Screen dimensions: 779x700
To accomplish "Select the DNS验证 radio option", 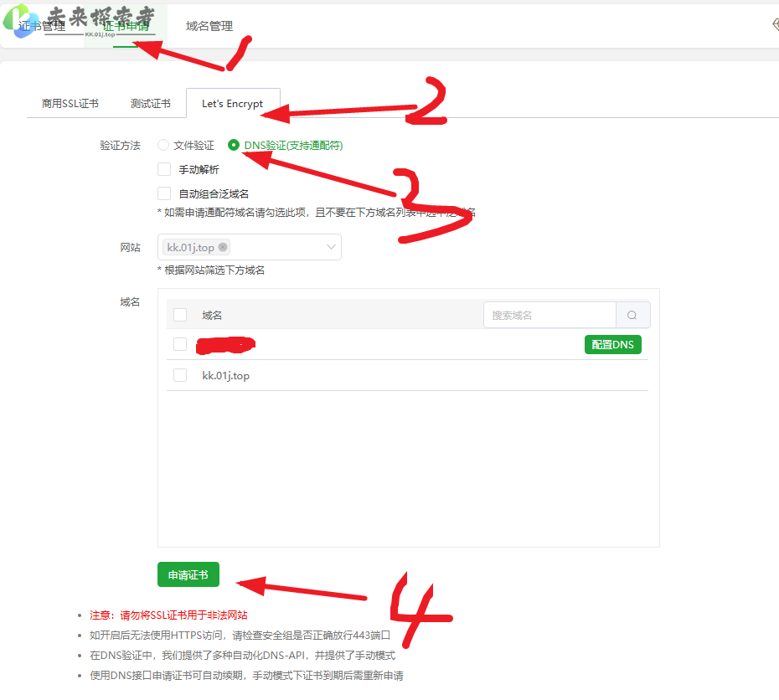I will tap(234, 145).
